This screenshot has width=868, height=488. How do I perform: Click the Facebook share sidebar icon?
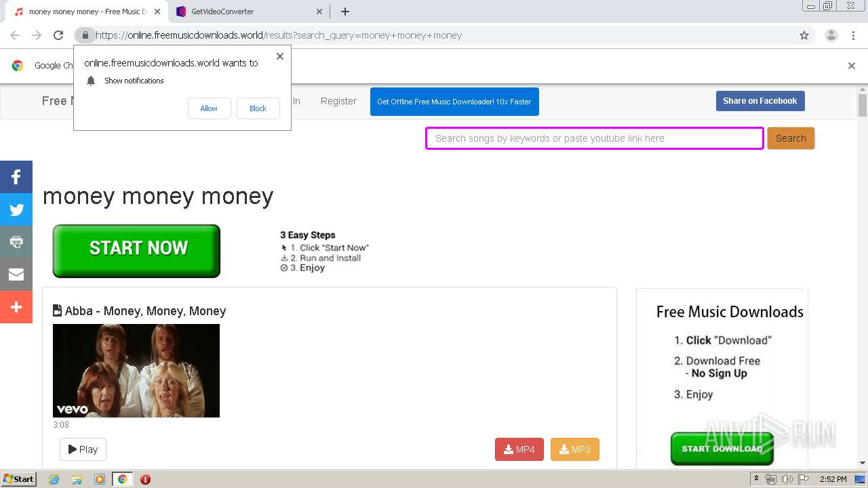click(x=16, y=177)
